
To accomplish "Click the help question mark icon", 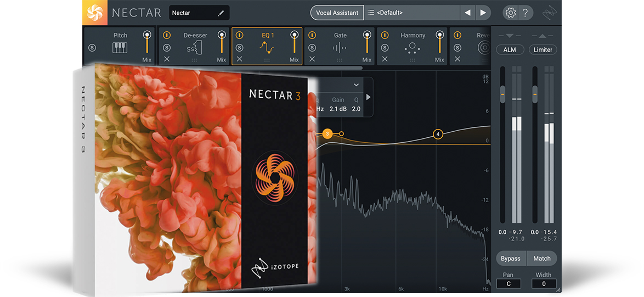I will point(525,13).
